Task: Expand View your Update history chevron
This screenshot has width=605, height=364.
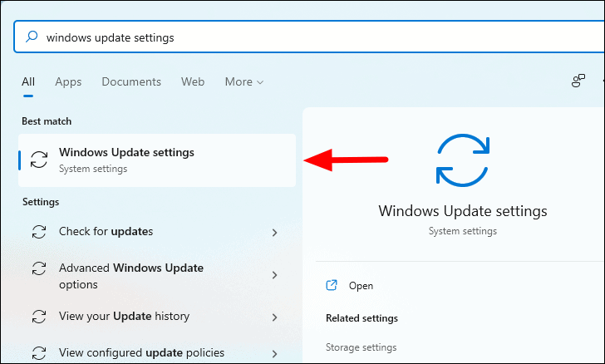Action: [275, 317]
